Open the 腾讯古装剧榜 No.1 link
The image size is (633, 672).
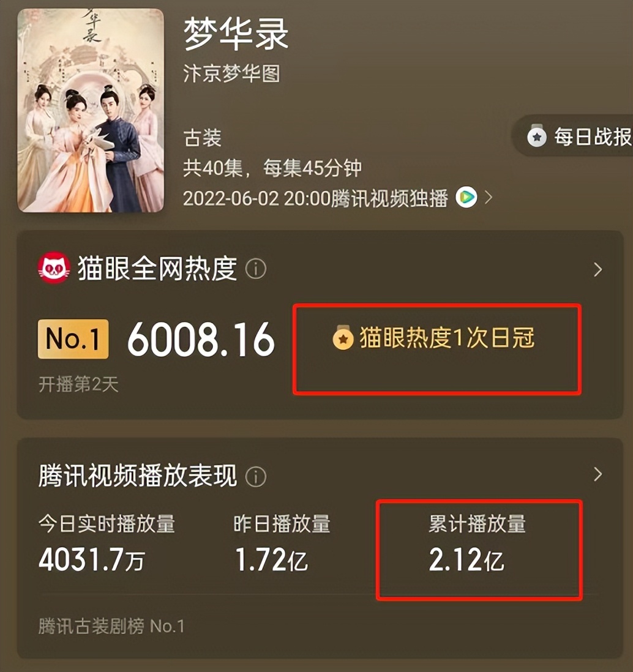coord(111,626)
